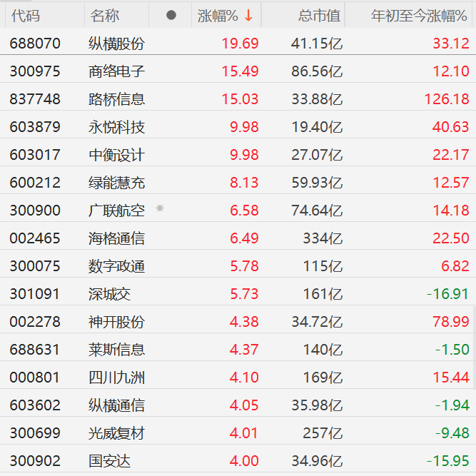The image size is (476, 476).
Task: Open stock 莱斯信息
Action: [116, 350]
